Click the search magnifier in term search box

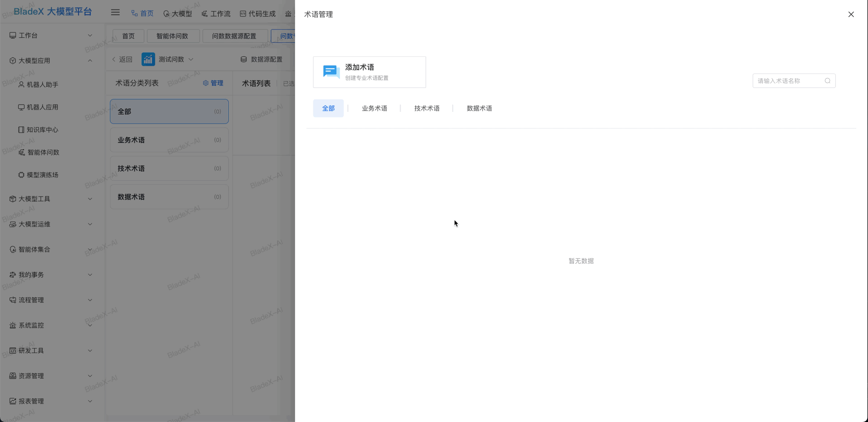coord(828,81)
